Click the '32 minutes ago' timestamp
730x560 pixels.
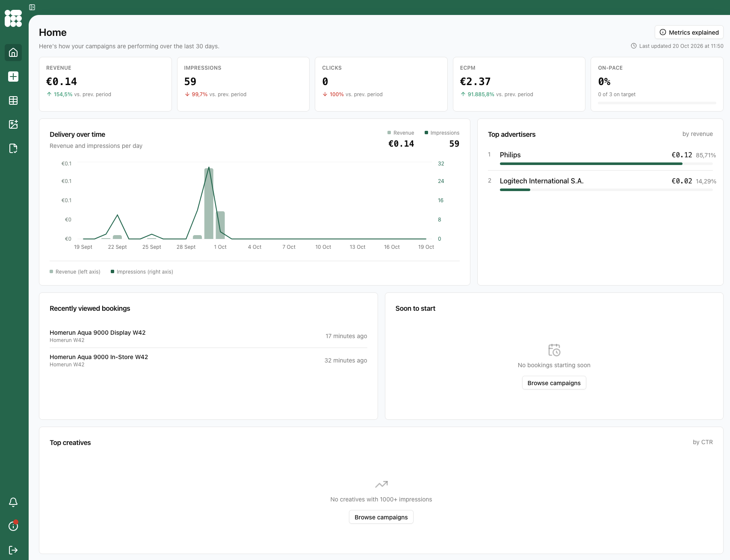pyautogui.click(x=346, y=360)
